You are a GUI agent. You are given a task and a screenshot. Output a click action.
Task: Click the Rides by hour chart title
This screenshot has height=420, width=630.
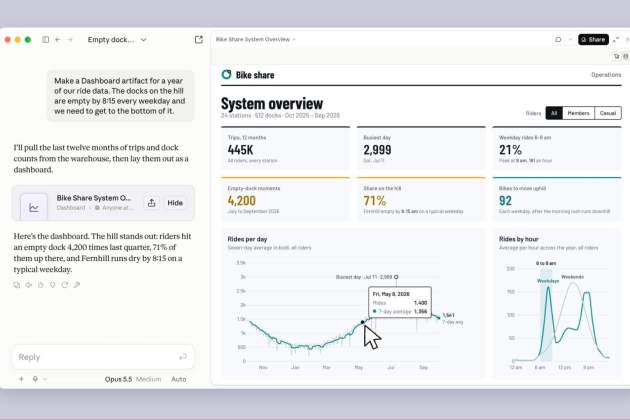coord(518,239)
